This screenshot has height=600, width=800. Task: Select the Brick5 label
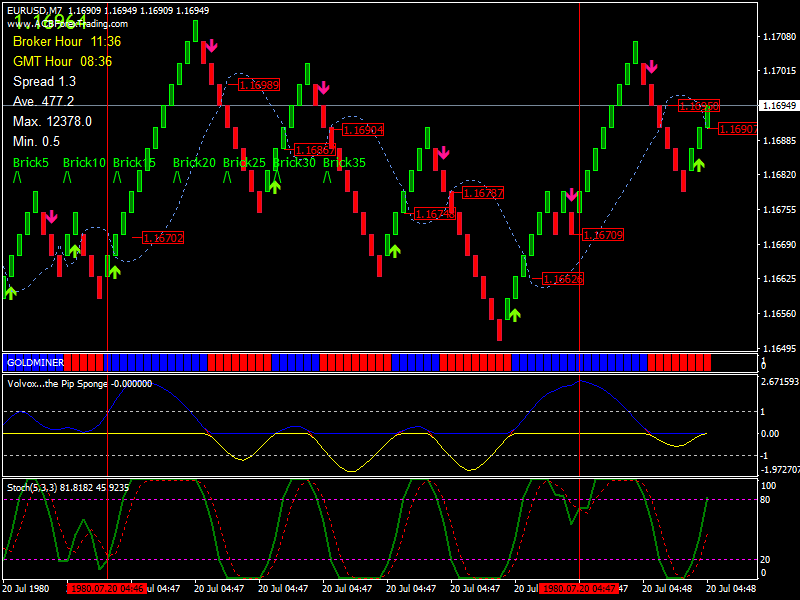tap(31, 162)
